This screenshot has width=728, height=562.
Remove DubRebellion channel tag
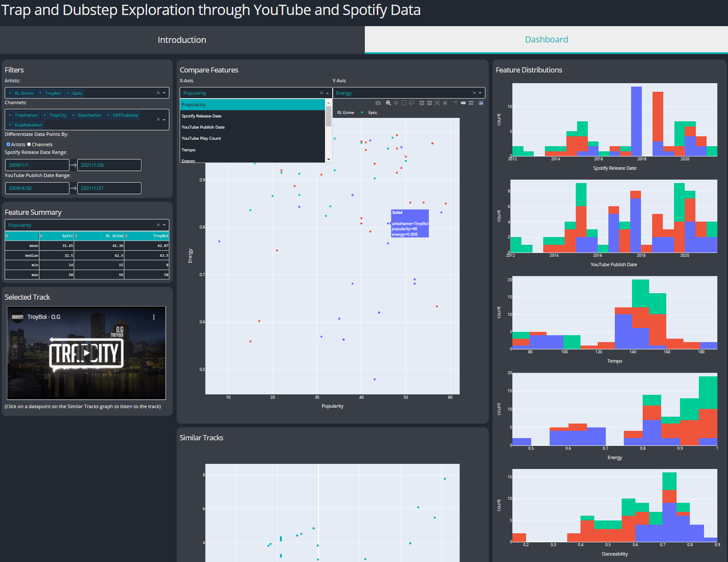10,125
